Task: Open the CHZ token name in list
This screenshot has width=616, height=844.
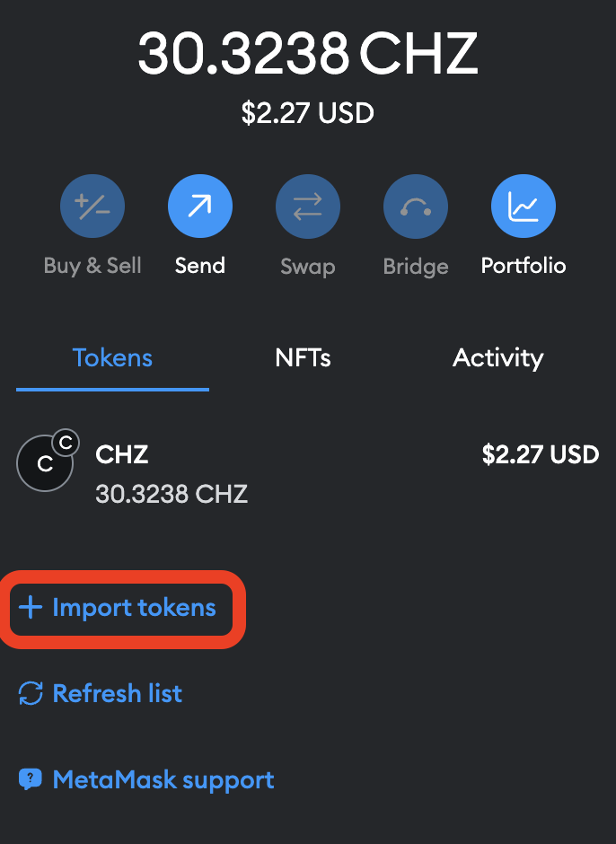Action: click(122, 454)
